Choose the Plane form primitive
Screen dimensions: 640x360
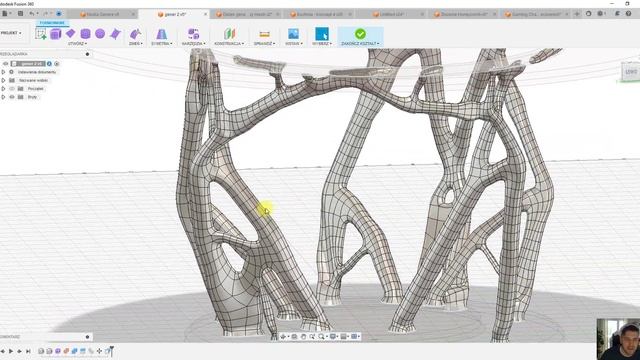70,33
